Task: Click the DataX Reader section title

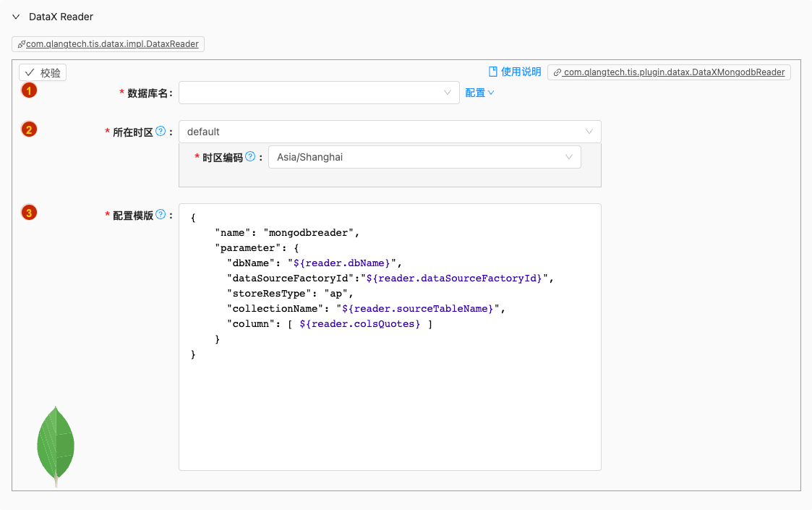Action: pyautogui.click(x=61, y=17)
